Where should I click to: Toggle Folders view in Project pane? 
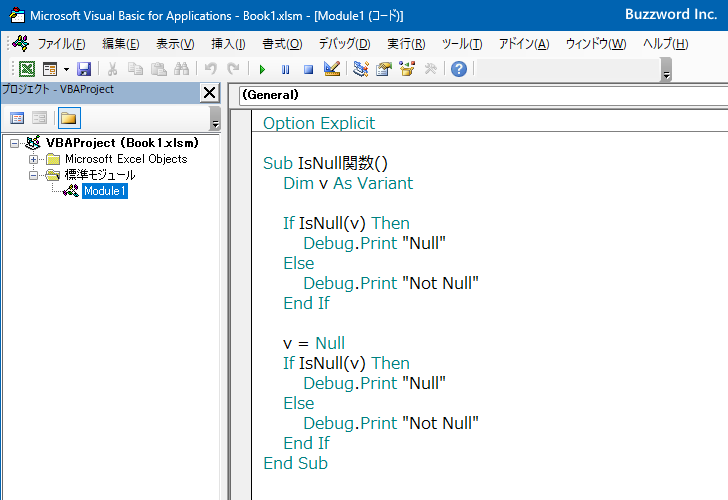tap(69, 118)
